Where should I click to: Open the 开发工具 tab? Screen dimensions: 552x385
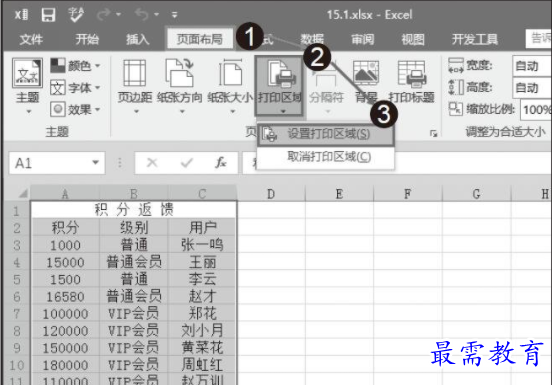pyautogui.click(x=475, y=39)
